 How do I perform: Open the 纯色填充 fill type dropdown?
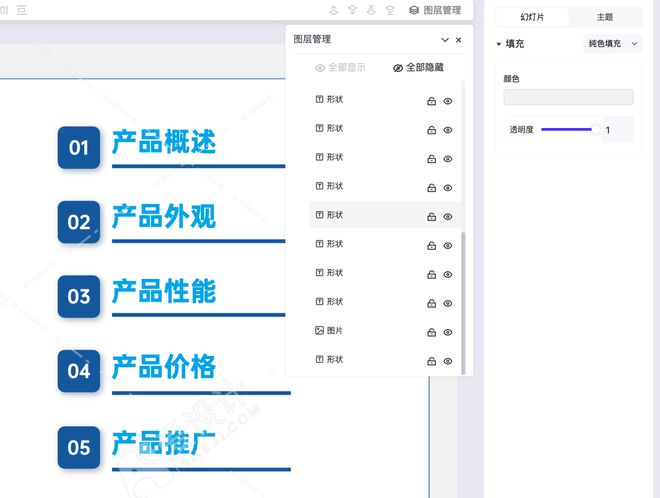[x=612, y=44]
